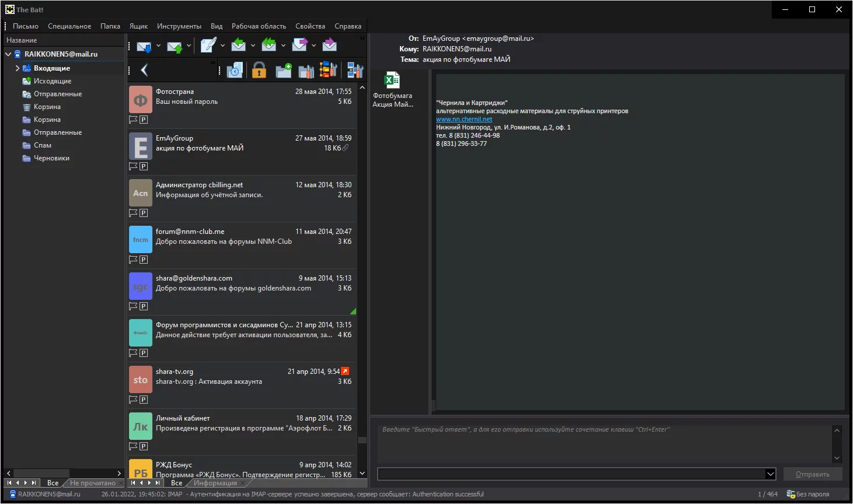Open the www.nn.chernil.net link

464,119
